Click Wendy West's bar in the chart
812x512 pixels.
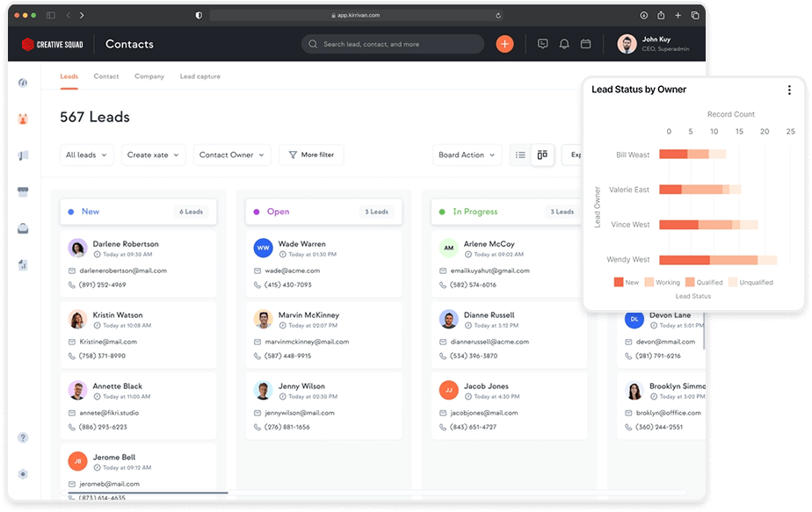coord(718,260)
